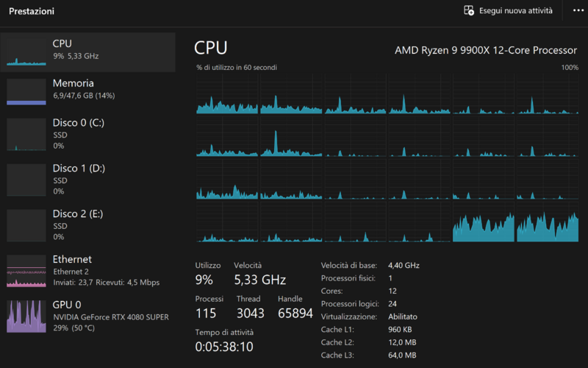Click the purple GPU 0 graph thumbnail
The width and height of the screenshot is (588, 368).
pos(26,316)
